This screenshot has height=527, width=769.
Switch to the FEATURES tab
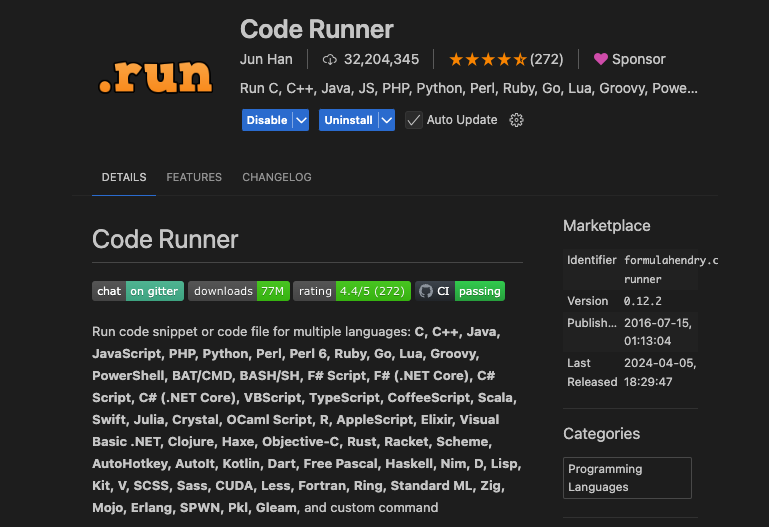[194, 177]
